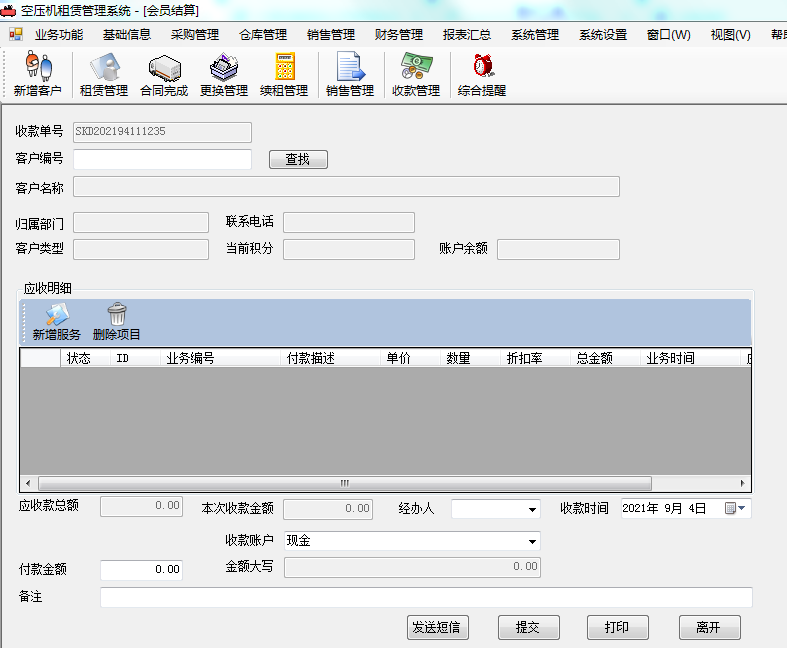Open the 财务管理 menu
The height and width of the screenshot is (648, 787).
398,35
